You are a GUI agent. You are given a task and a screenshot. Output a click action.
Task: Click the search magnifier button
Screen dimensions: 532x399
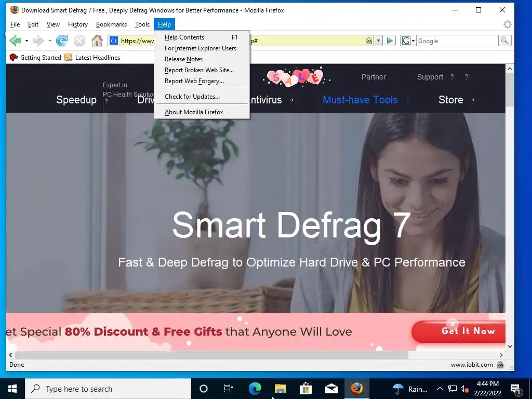point(504,41)
